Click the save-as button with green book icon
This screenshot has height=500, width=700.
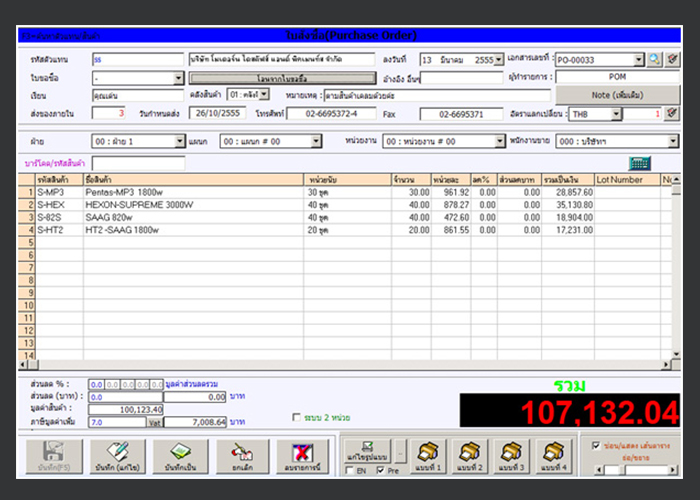[180, 456]
